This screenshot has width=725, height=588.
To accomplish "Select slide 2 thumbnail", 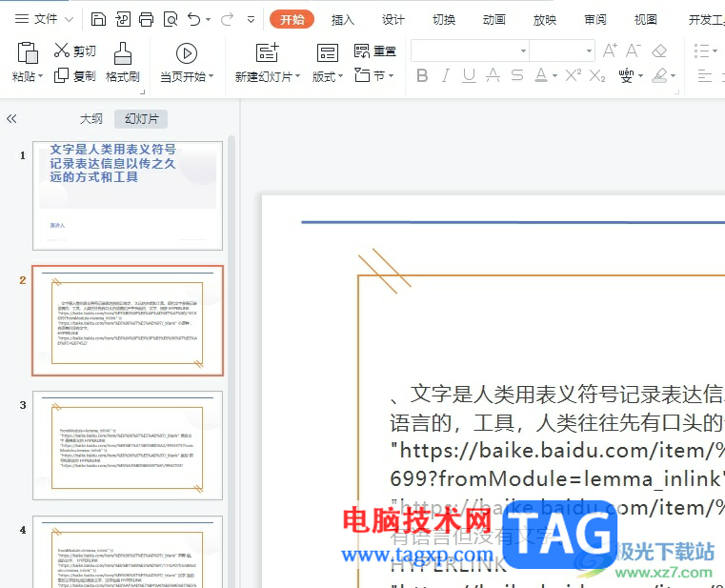I will (x=127, y=320).
